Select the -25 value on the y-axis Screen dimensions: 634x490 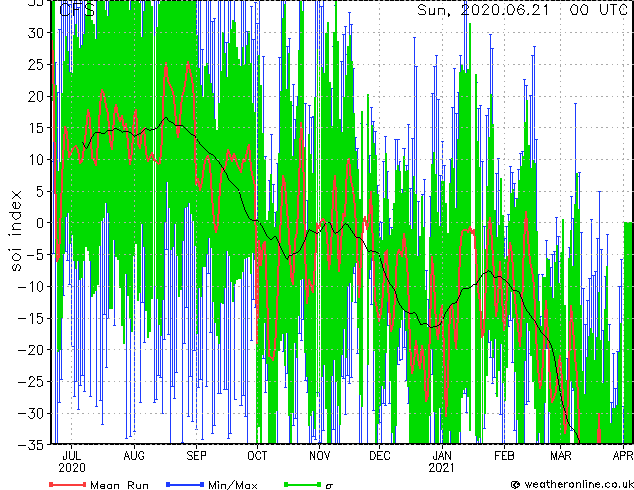30,382
